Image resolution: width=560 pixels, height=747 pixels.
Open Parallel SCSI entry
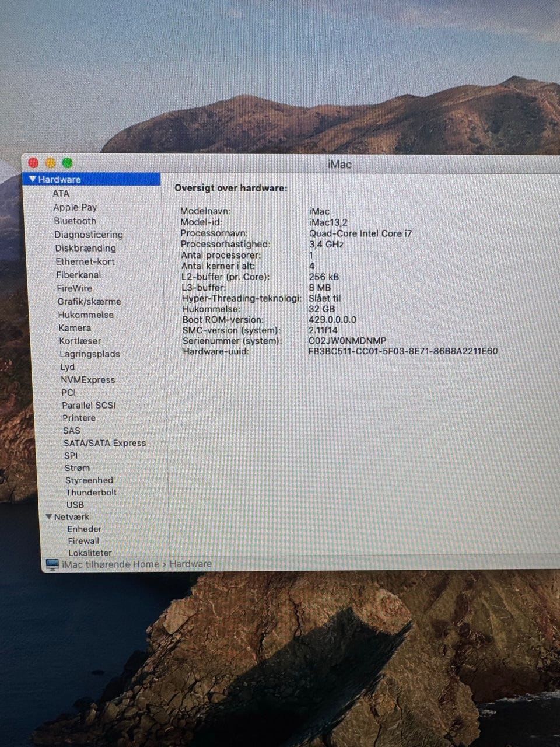(89, 405)
